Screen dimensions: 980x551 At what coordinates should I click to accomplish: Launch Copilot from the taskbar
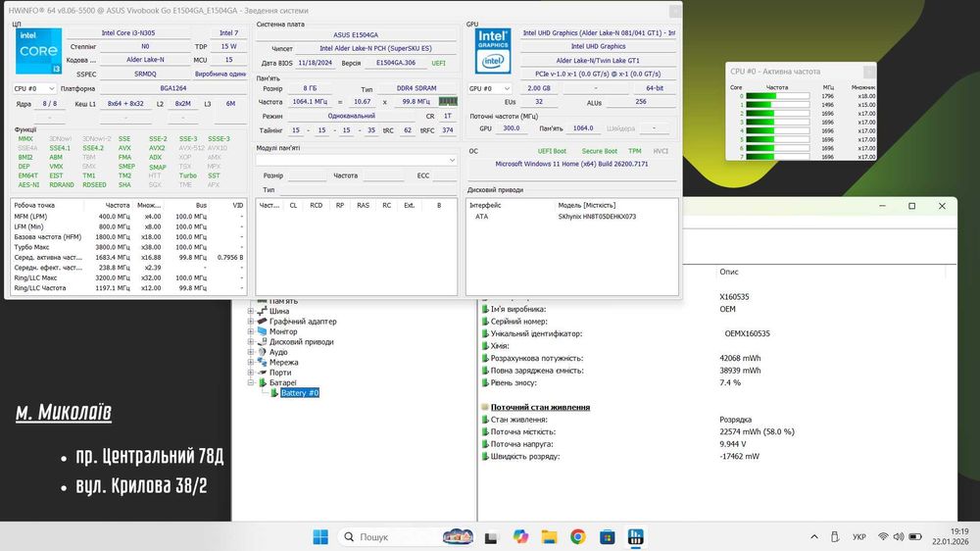click(x=520, y=536)
